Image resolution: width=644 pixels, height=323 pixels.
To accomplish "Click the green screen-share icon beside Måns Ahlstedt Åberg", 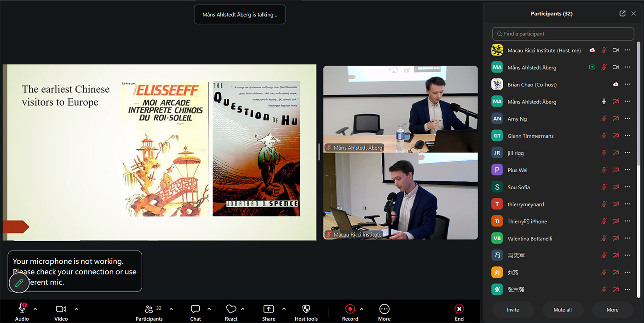I will point(592,67).
